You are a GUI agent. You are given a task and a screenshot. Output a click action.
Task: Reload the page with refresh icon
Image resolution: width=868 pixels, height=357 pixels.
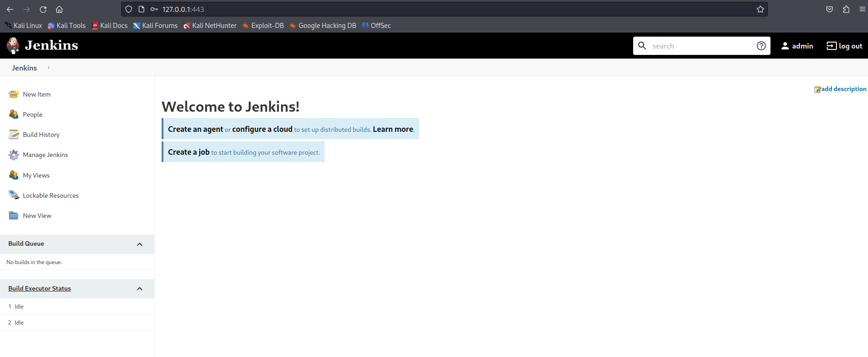43,9
